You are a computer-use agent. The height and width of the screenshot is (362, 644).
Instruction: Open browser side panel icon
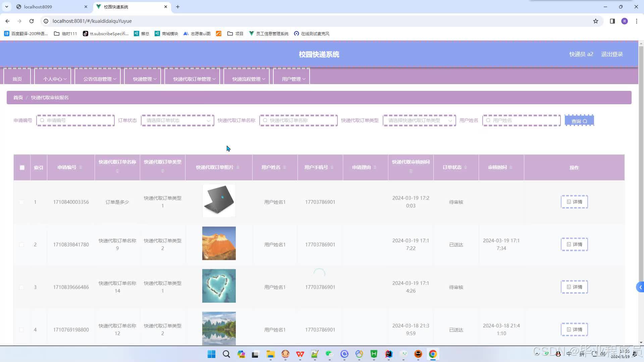612,21
